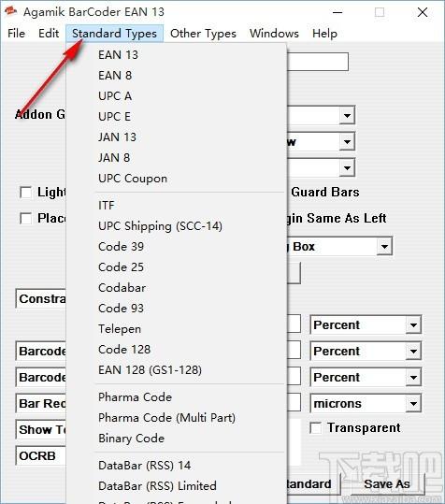The image size is (445, 504).
Task: Expand the first Percent dropdown
Action: point(413,325)
